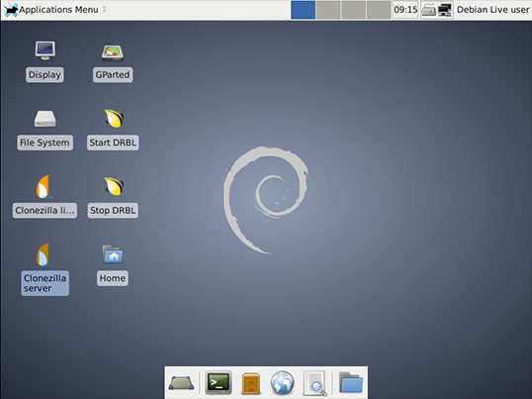The height and width of the screenshot is (399, 532).
Task: Open the blue folder in dock
Action: pos(351,383)
